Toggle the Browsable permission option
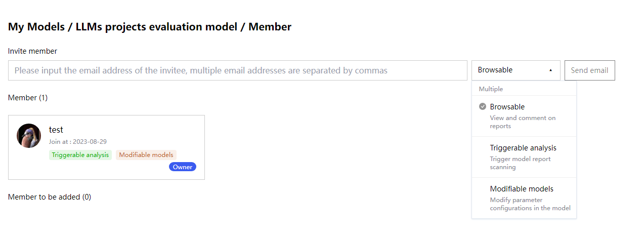644x234 pixels. (x=524, y=116)
